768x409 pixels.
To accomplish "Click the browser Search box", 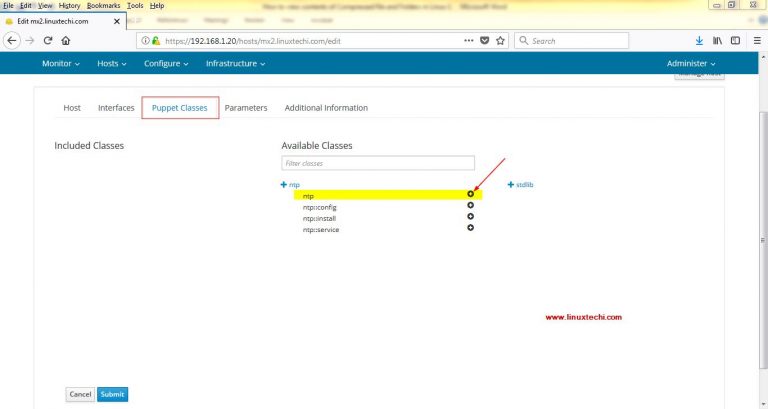I will (x=572, y=41).
